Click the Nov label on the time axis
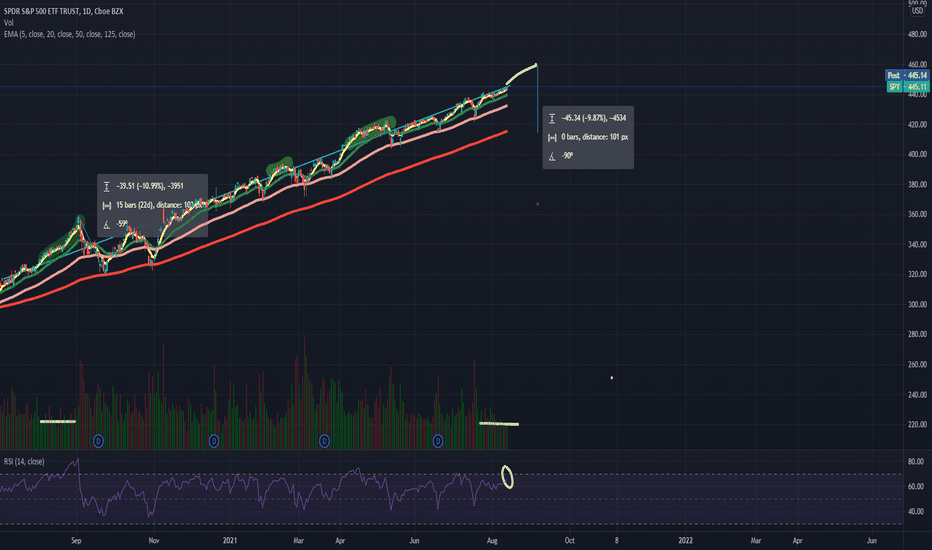 point(154,540)
